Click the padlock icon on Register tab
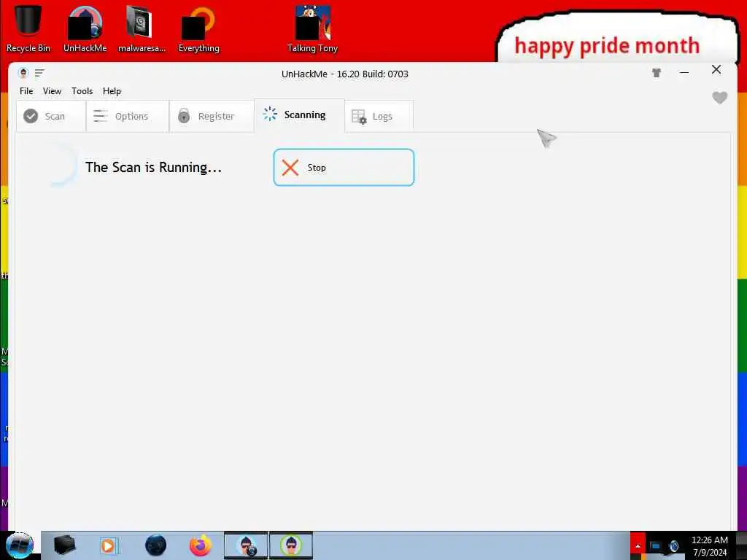The width and height of the screenshot is (747, 560). (183, 116)
